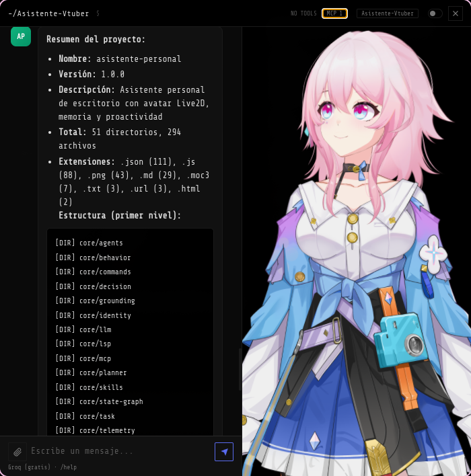Click the 'Total: 51 directorios' line
This screenshot has width=471, height=476.
pyautogui.click(x=120, y=138)
